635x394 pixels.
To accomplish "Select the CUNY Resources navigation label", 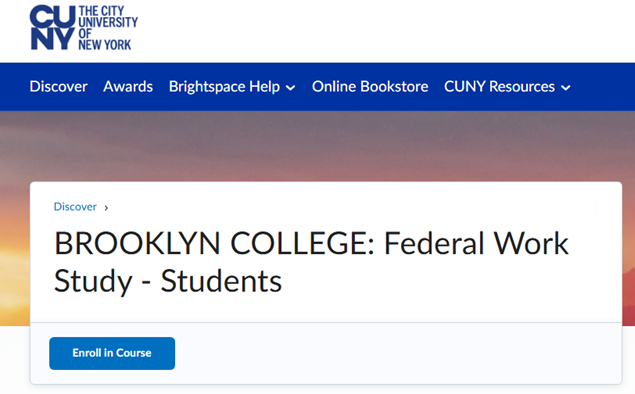I will tap(499, 87).
